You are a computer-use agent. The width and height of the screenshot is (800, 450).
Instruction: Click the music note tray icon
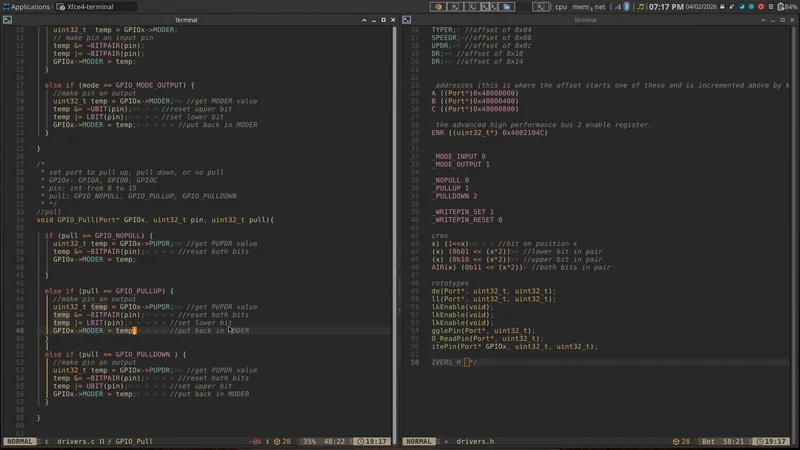[x=640, y=6]
